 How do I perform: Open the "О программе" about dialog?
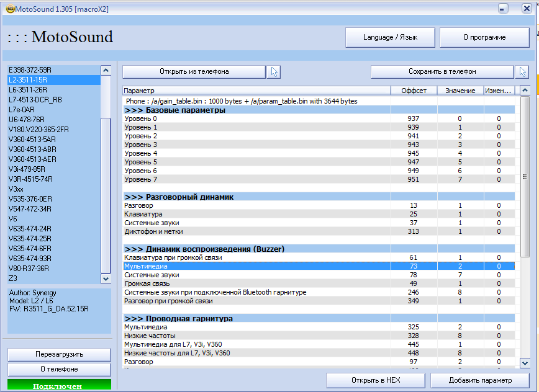[484, 37]
